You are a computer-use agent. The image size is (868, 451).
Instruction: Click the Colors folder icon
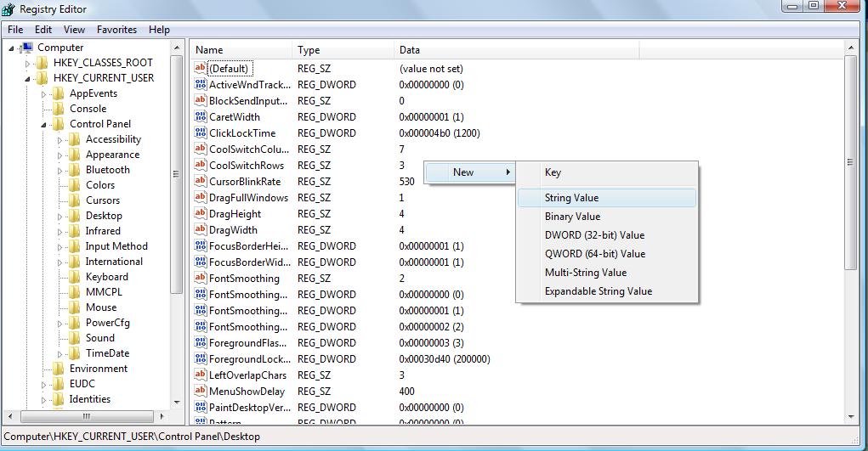[x=74, y=185]
